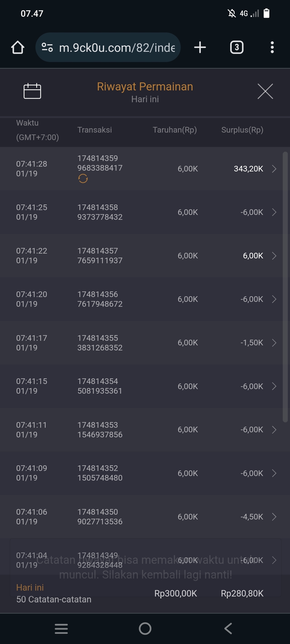The height and width of the screenshot is (644, 290).
Task: Tap the Hari ini summary label
Action: coord(30,588)
